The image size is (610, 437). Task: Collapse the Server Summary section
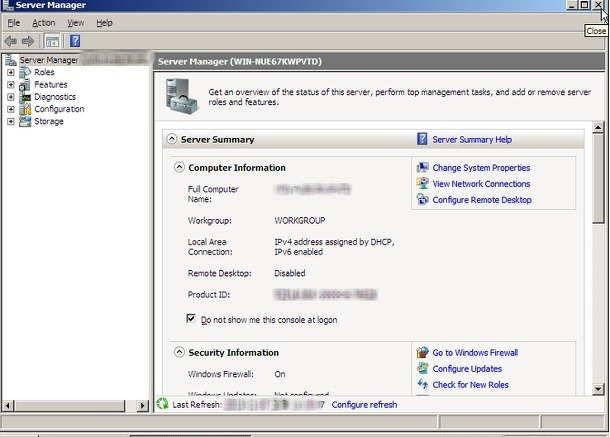point(172,139)
